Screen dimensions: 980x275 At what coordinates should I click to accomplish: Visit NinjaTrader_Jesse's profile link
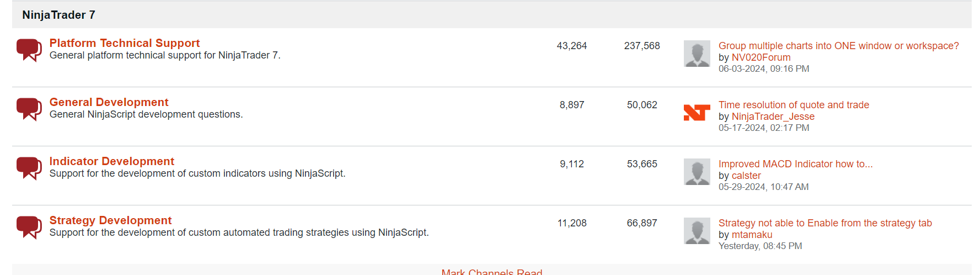(773, 117)
